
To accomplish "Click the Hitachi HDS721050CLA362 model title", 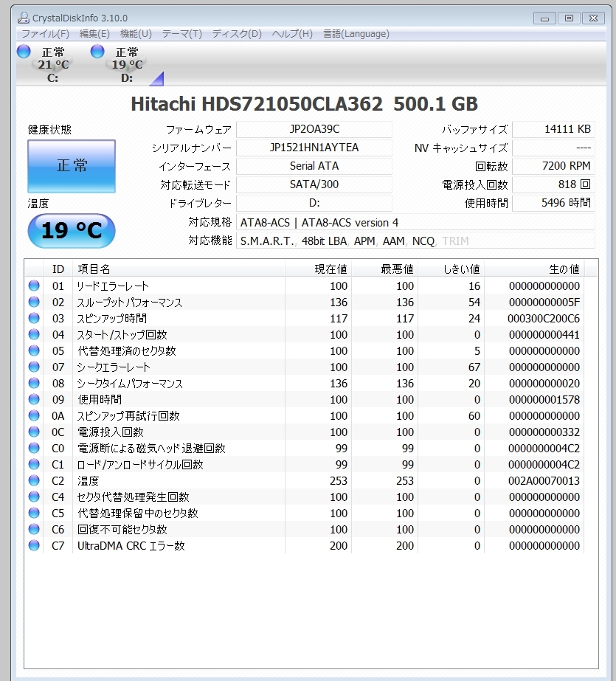I will click(304, 104).
